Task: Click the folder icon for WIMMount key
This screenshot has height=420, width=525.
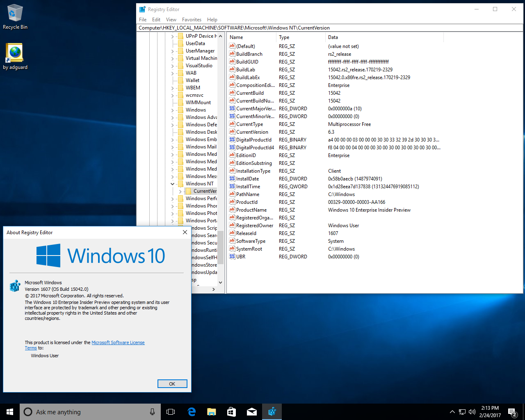Action: [x=180, y=103]
